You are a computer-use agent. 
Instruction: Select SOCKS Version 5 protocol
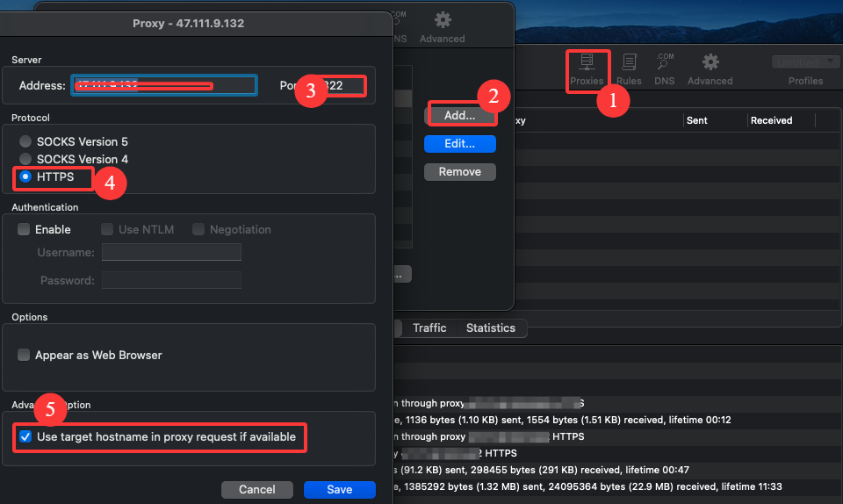click(27, 141)
